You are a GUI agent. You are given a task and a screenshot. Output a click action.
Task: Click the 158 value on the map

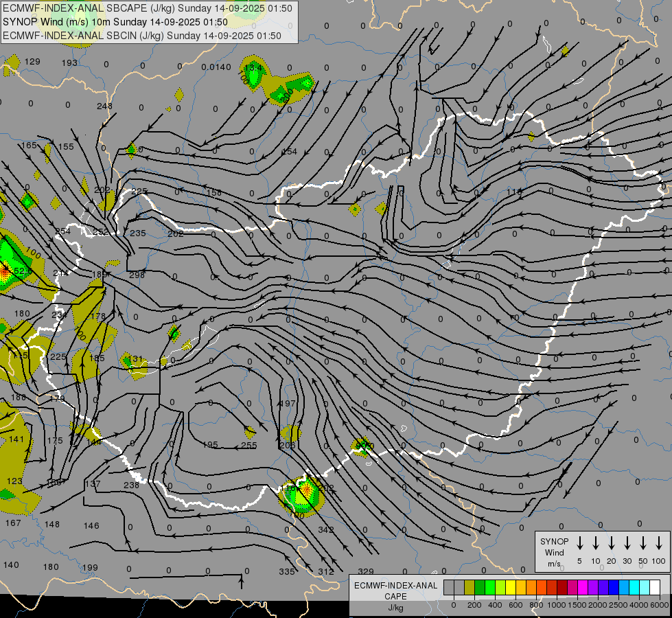point(214,192)
